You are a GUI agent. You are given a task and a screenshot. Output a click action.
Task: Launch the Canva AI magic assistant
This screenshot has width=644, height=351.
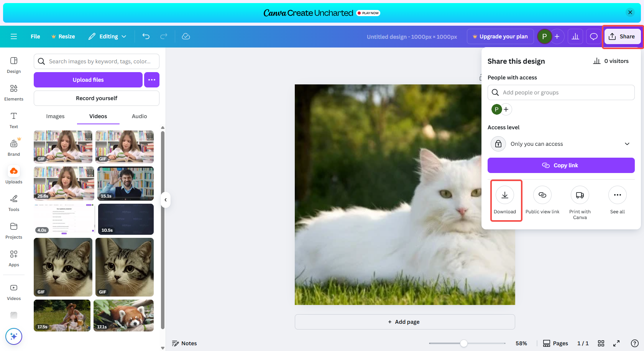pyautogui.click(x=14, y=336)
